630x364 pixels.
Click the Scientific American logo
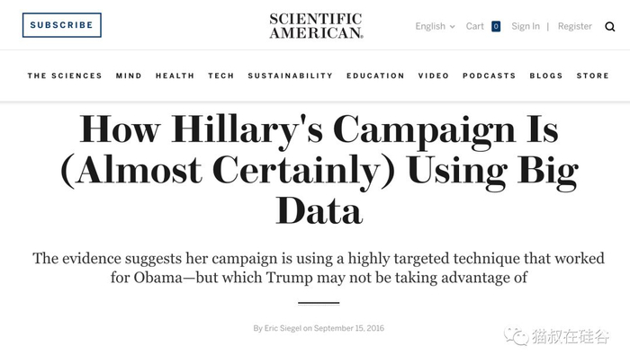(x=316, y=25)
